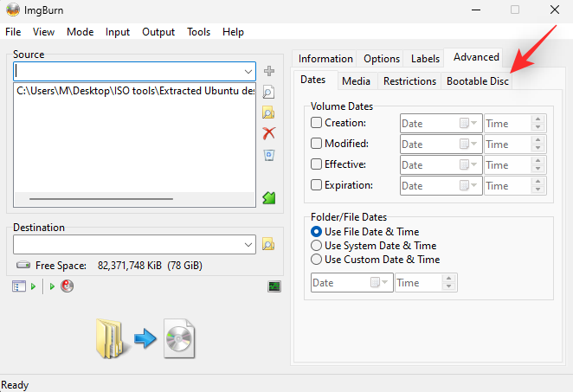The width and height of the screenshot is (573, 392).
Task: Open the Restrictions sub-tab
Action: (409, 81)
